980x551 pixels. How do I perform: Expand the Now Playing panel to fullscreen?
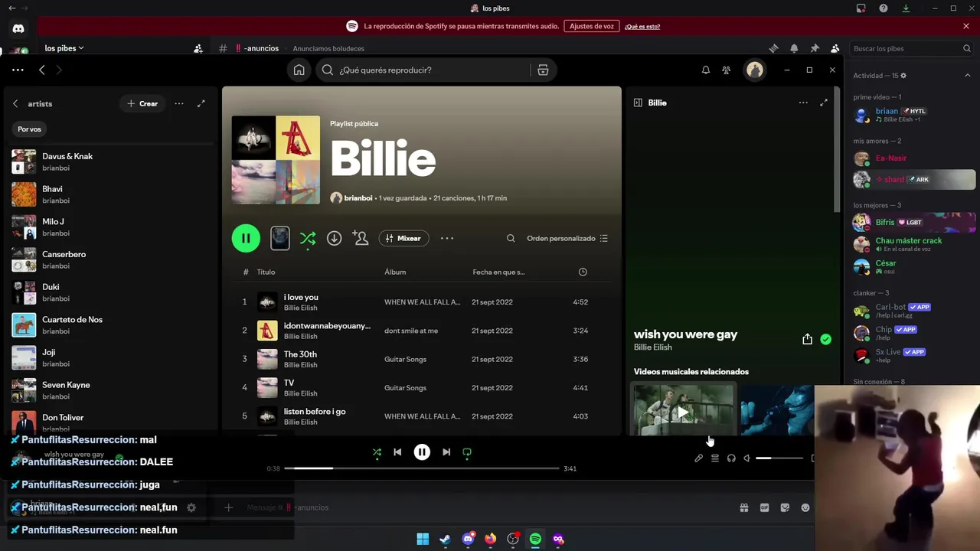824,103
